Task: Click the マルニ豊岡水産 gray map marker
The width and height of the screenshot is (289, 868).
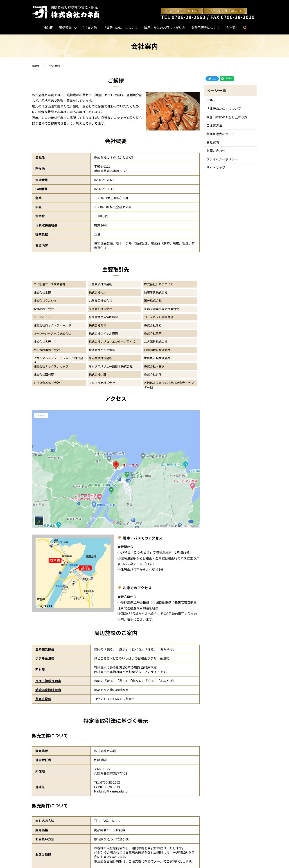Action: pyautogui.click(x=109, y=459)
